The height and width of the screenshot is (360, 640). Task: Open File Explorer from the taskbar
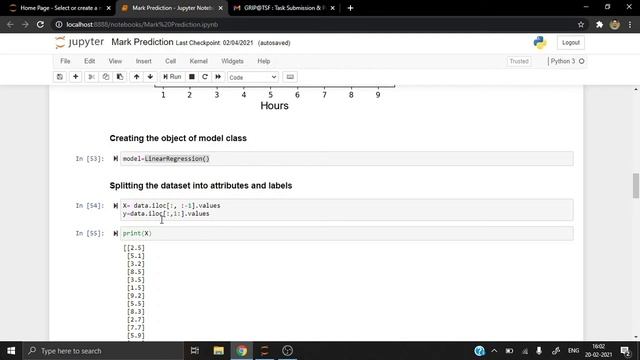point(218,351)
